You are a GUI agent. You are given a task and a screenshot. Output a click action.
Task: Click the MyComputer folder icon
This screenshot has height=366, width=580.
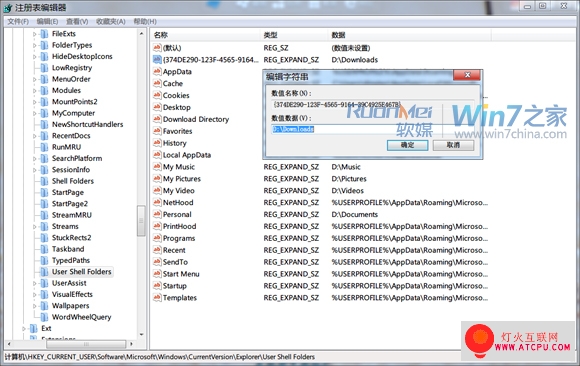44,113
